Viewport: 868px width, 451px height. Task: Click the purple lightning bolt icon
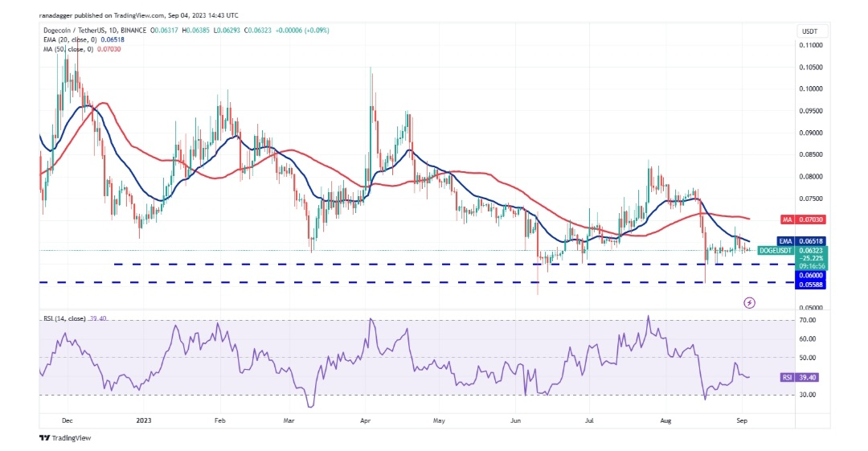749,302
